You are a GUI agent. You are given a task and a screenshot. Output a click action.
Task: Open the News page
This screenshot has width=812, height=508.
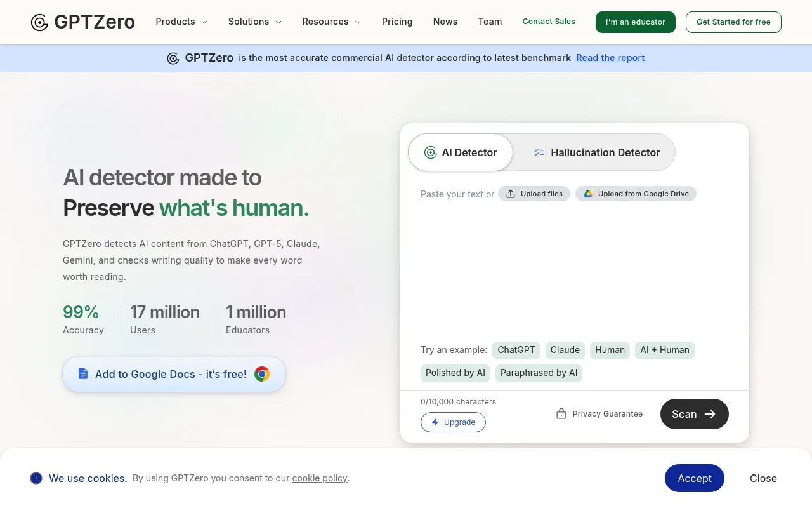pyautogui.click(x=445, y=22)
